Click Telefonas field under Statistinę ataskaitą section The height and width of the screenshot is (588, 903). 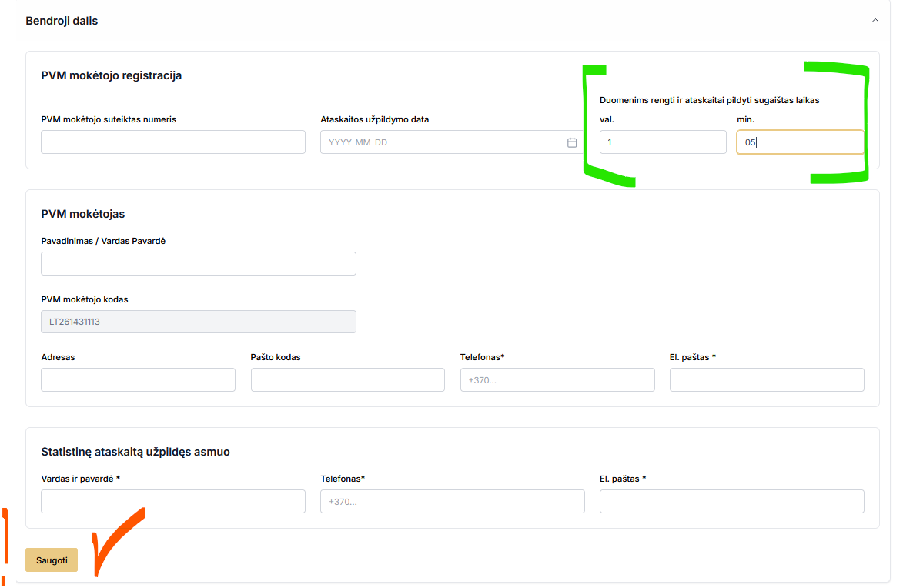tap(452, 501)
